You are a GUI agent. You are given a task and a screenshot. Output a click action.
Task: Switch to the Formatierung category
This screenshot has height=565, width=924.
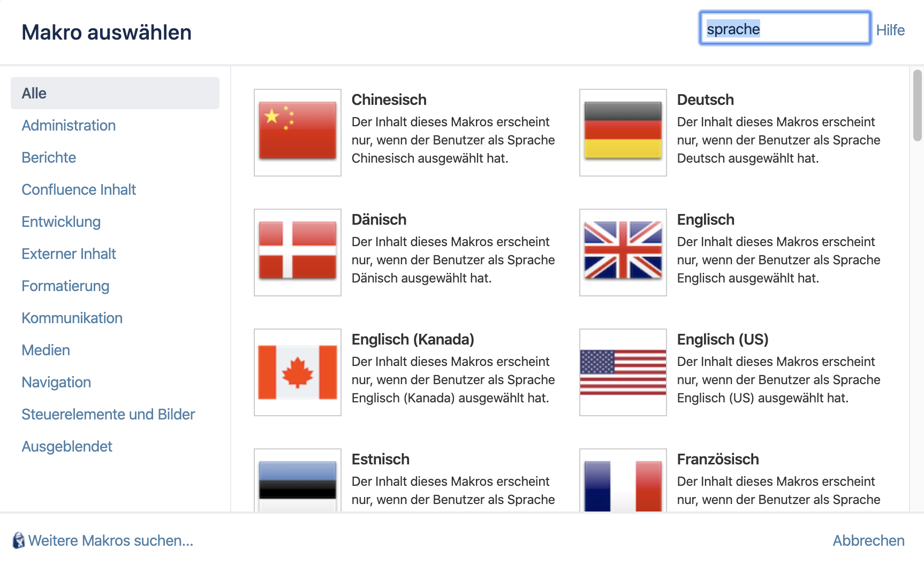point(65,286)
